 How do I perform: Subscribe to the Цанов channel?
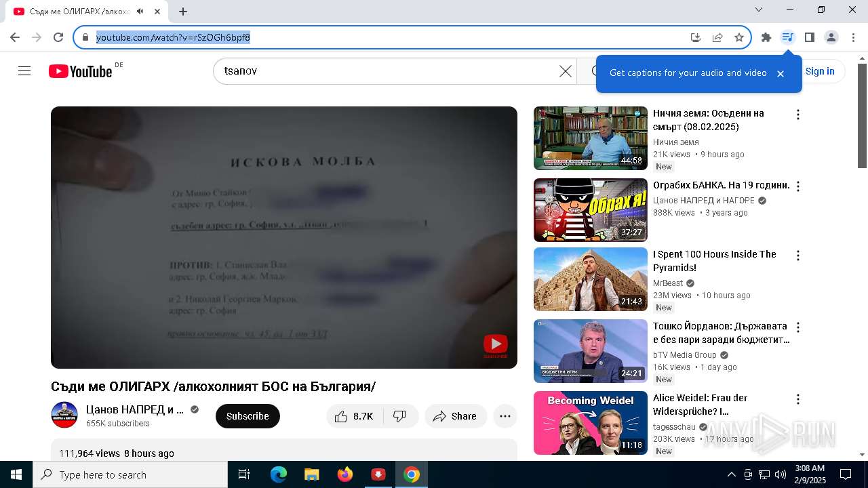click(248, 416)
